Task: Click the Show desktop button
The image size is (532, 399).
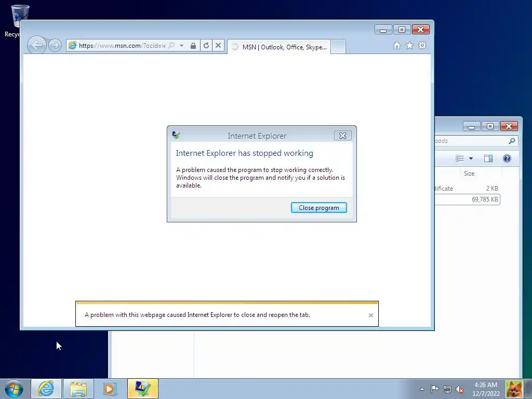Action: [x=528, y=389]
